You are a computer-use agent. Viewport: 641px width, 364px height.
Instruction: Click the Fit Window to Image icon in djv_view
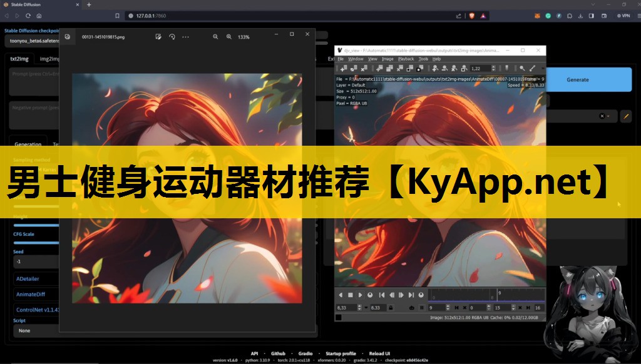coord(410,68)
